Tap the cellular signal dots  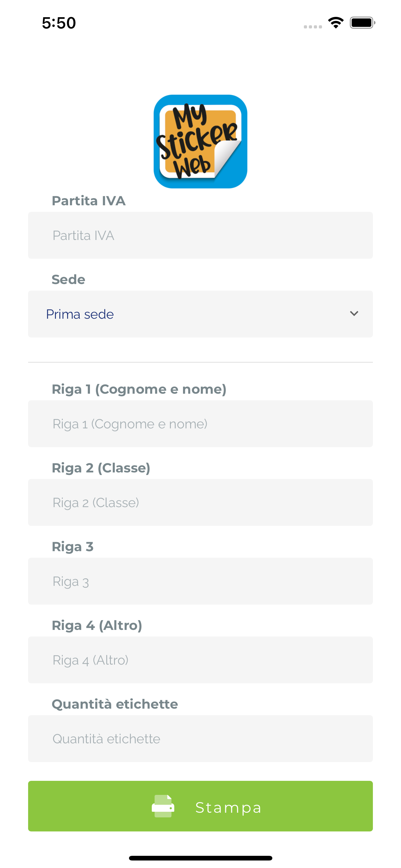(x=313, y=27)
